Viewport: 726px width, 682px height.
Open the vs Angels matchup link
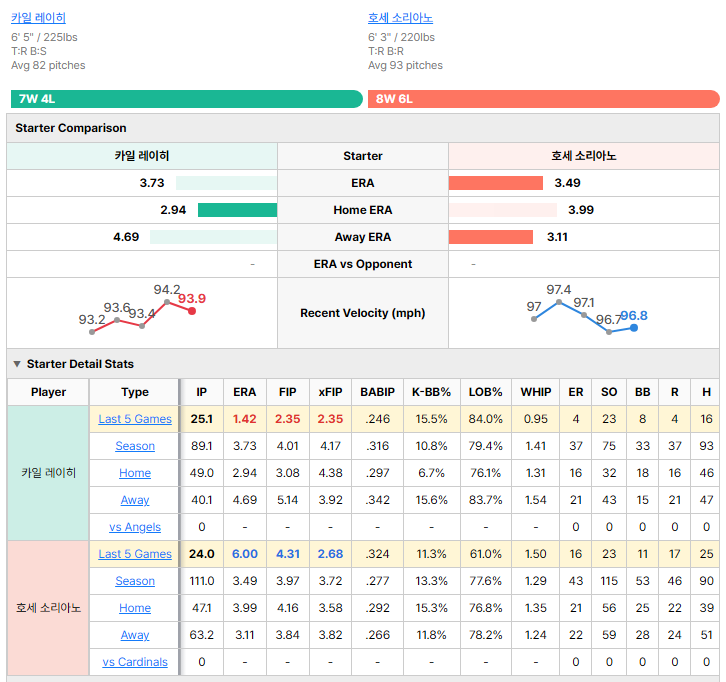click(135, 527)
